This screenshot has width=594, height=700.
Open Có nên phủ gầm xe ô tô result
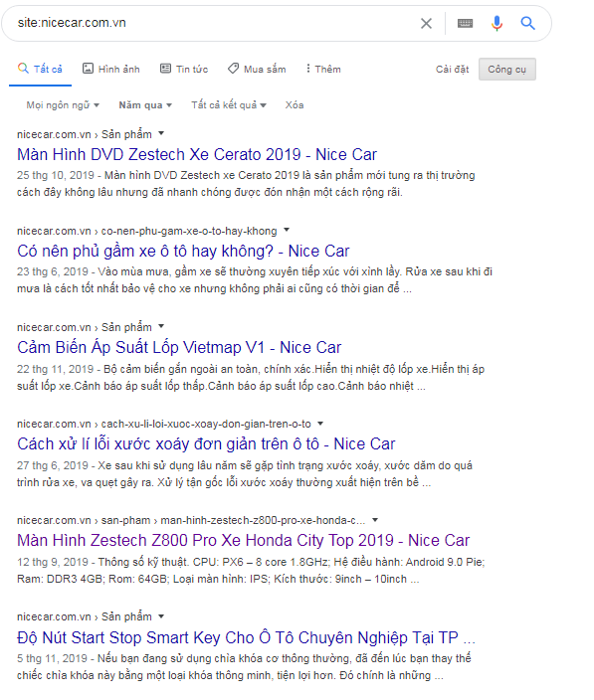(183, 251)
